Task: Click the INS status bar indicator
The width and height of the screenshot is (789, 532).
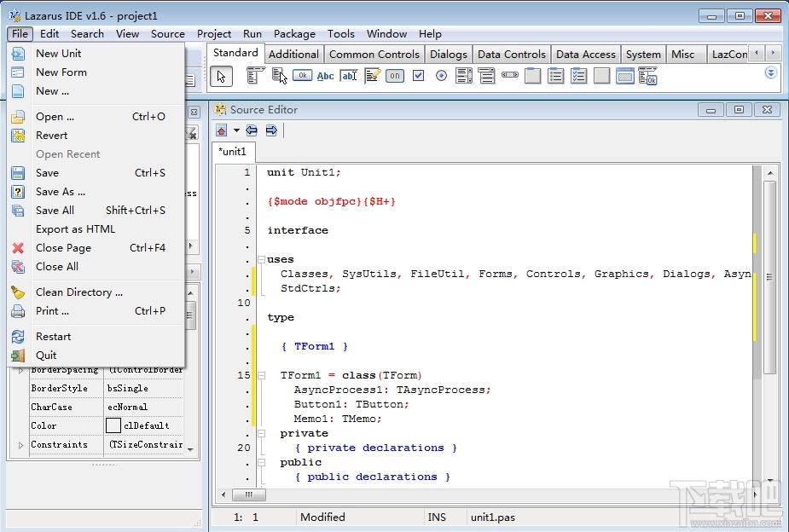Action: (x=436, y=517)
